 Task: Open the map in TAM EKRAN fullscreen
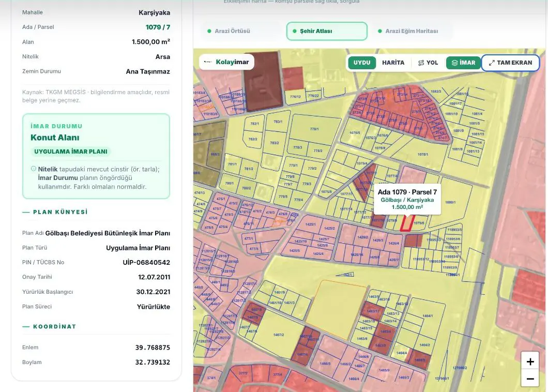[510, 63]
